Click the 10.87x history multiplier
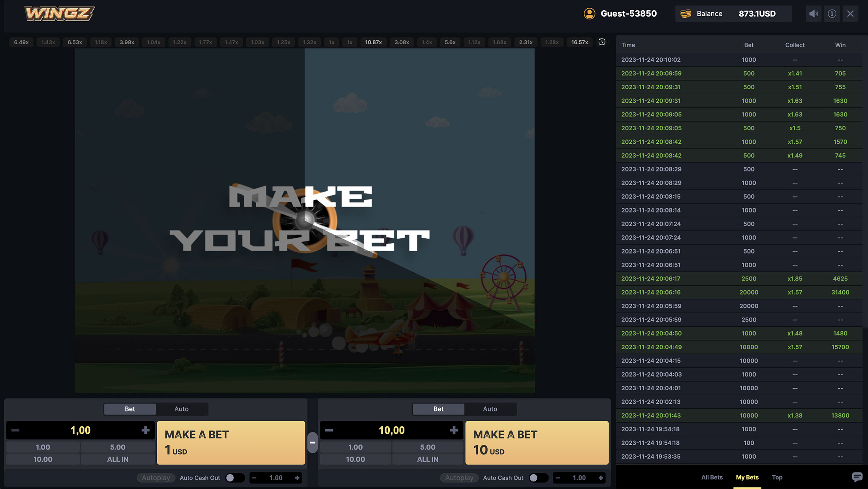The width and height of the screenshot is (868, 489). pyautogui.click(x=373, y=42)
